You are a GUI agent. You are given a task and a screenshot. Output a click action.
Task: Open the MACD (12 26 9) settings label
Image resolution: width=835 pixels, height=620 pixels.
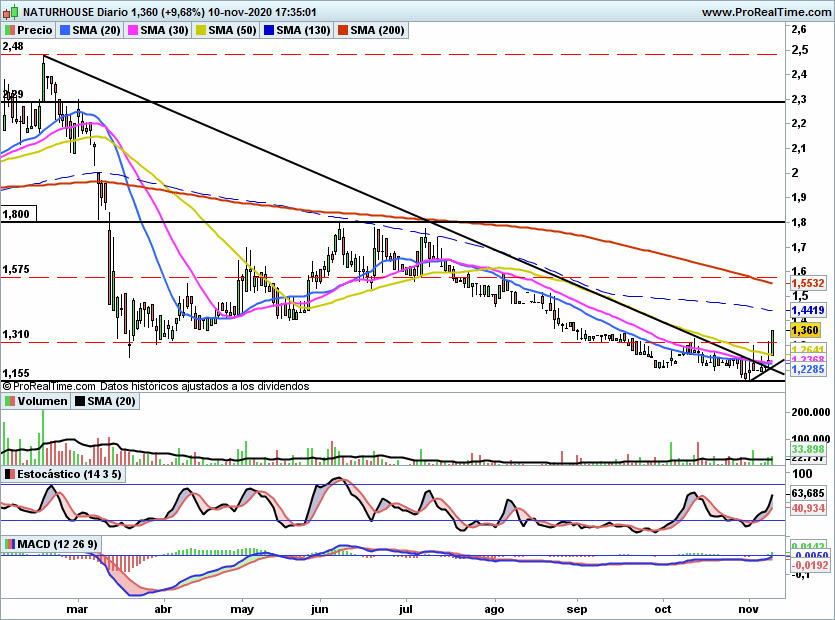[52, 544]
